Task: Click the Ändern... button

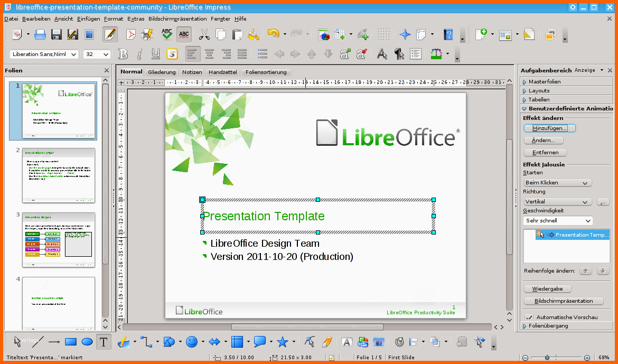Action: coord(544,141)
